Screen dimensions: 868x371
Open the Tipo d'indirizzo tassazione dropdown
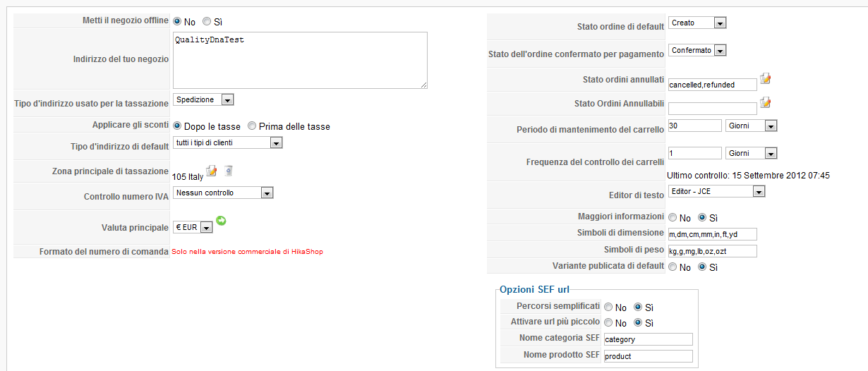click(x=203, y=100)
